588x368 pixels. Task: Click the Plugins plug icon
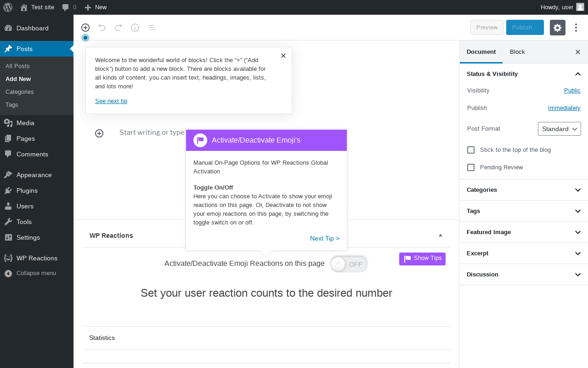(8, 190)
